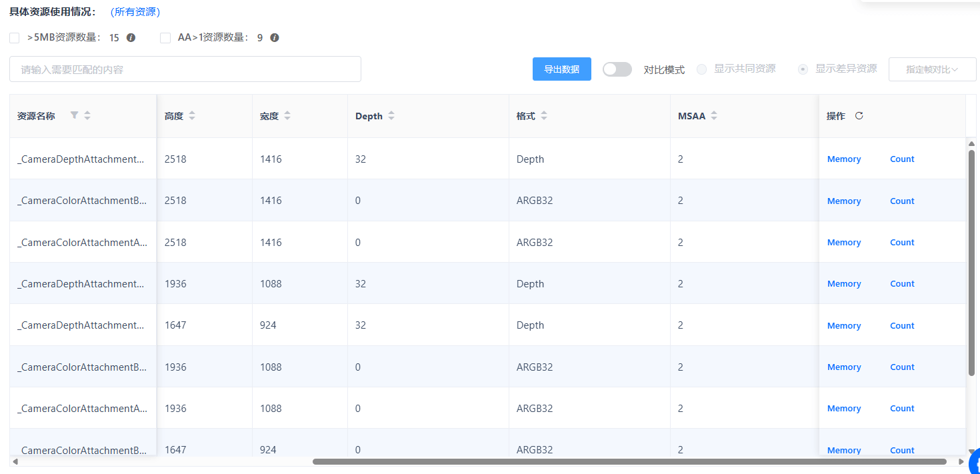Image resolution: width=980 pixels, height=474 pixels.
Task: Select Depth value 32 in 1936 row
Action: [361, 284]
